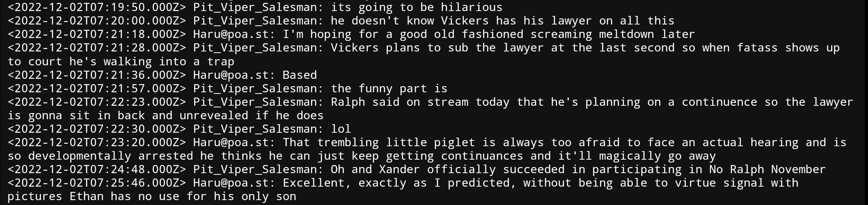Click the message "to court he's walking into a trap"
The image size is (868, 205).
point(121,62)
